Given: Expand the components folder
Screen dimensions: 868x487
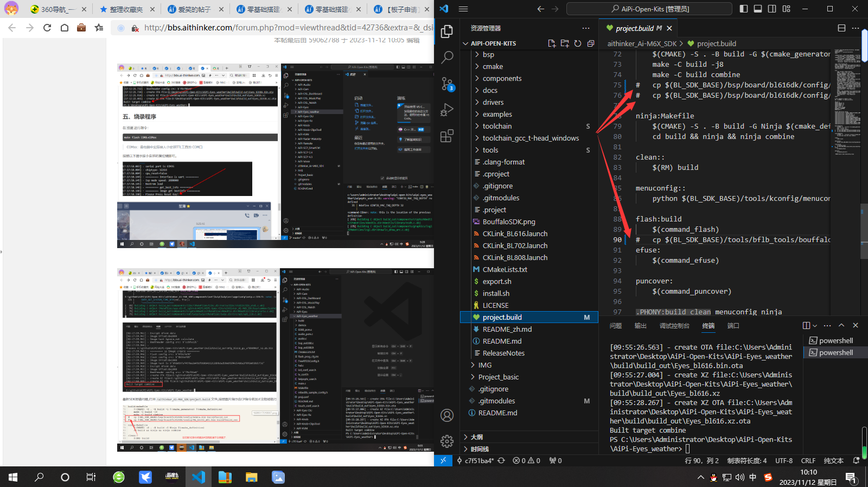Looking at the screenshot, I should click(x=529, y=78).
